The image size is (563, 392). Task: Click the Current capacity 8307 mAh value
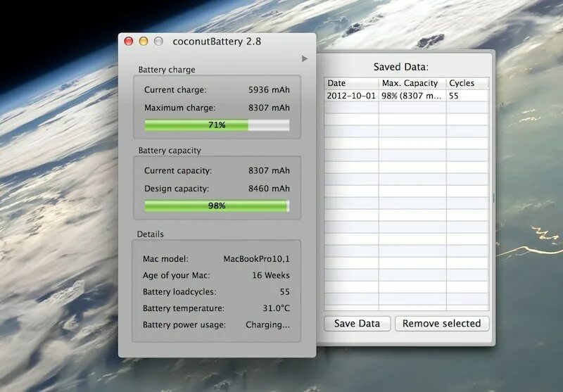click(x=269, y=170)
